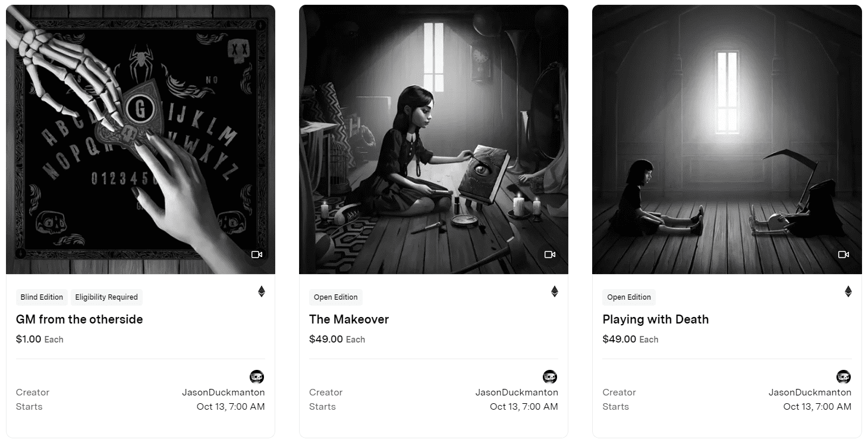Select the Ethereum icon on Playing with Death
The height and width of the screenshot is (446, 868).
[848, 291]
